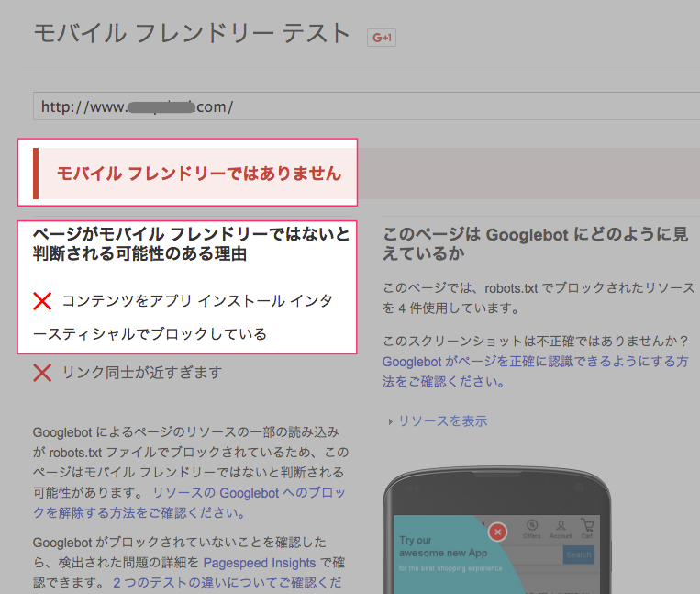The width and height of the screenshot is (700, 594).
Task: Click the このページは Googlebot にどのように見えているか heading
Action: click(535, 244)
